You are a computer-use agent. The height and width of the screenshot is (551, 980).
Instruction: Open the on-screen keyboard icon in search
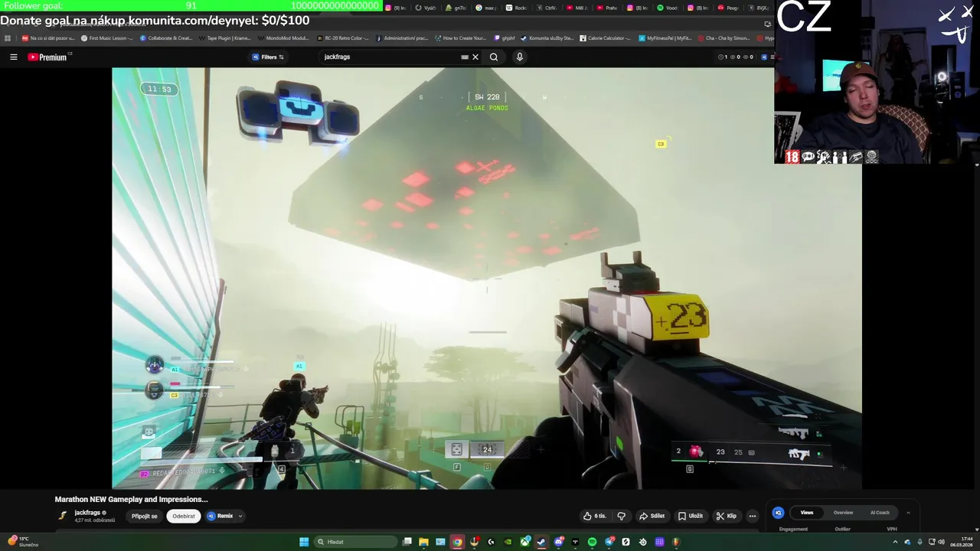[465, 57]
